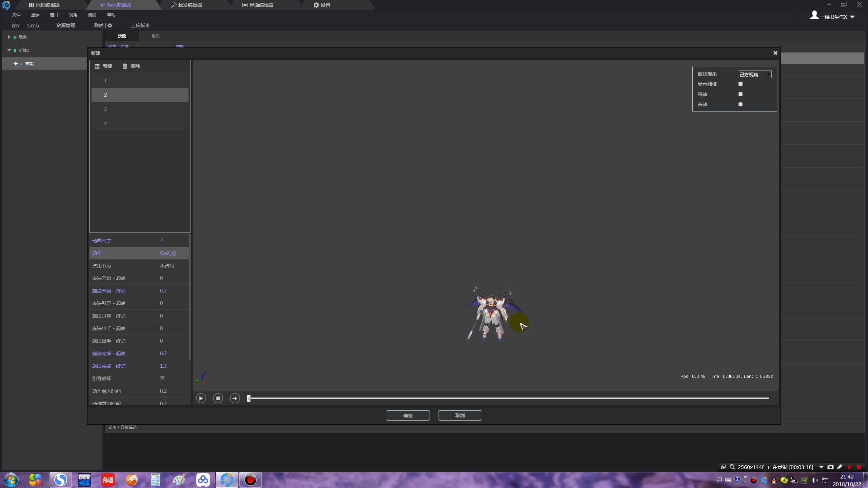This screenshot has height=488, width=868.
Task: Switch to 触发编辑器 tab
Action: 187,5
